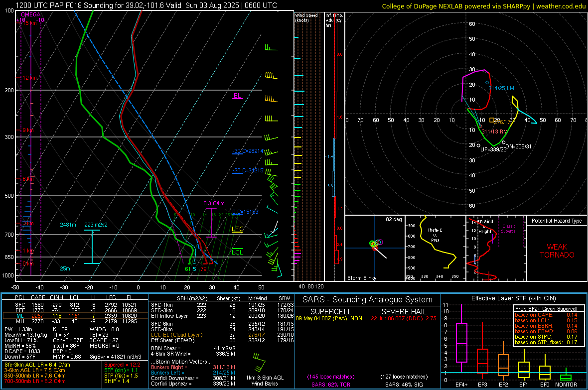Select the purple 'Classic Supercell' label
Viewport: 588px width, 390px height.
(509, 229)
